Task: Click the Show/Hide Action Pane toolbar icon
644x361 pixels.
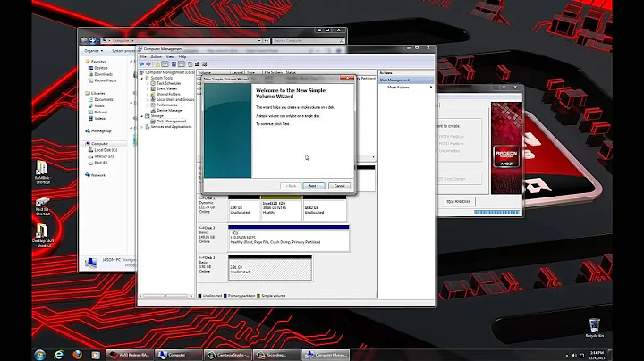Action: (x=182, y=64)
